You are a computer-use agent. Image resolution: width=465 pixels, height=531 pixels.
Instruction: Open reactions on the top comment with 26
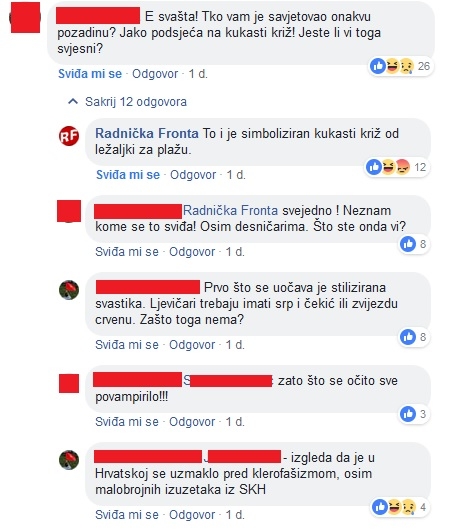tap(401, 66)
